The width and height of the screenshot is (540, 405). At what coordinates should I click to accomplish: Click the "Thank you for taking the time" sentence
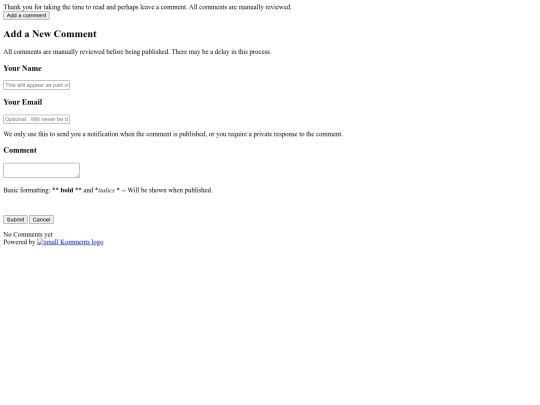coord(147,7)
